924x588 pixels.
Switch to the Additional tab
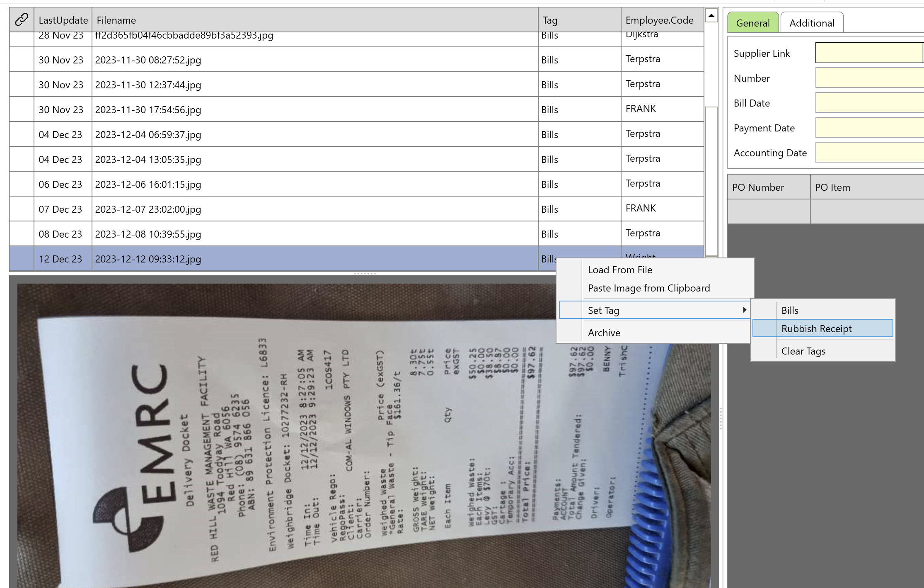point(812,23)
